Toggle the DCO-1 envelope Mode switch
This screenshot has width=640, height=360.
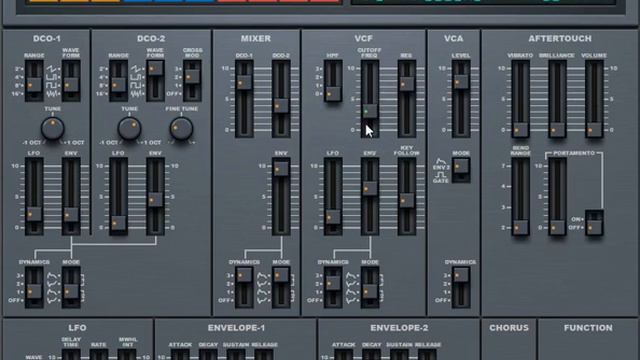(71, 287)
